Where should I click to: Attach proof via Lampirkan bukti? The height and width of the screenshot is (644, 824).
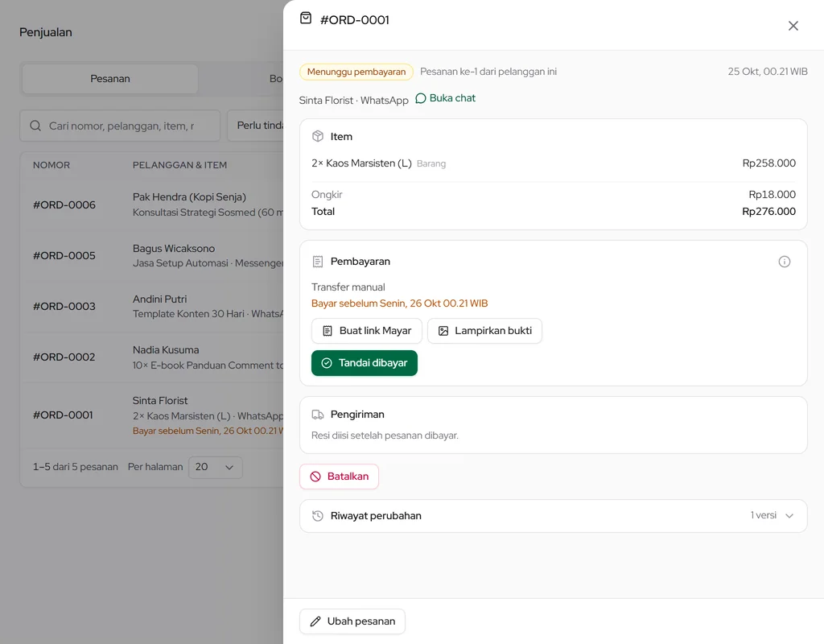(x=484, y=331)
